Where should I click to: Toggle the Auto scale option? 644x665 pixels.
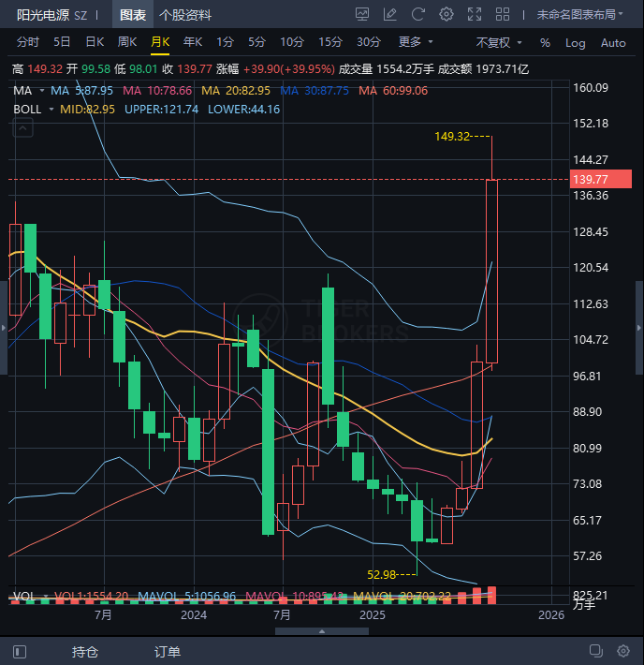tap(613, 43)
